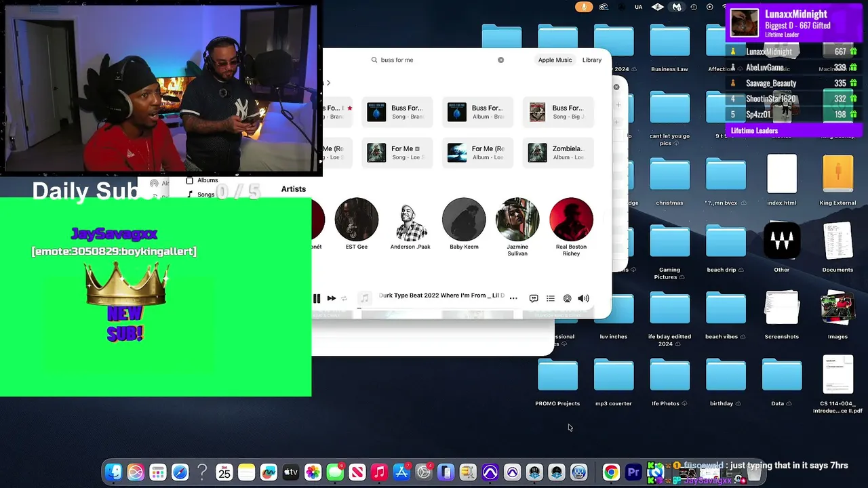This screenshot has width=868, height=488.
Task: Skip to next track in Music
Action: [x=332, y=298]
